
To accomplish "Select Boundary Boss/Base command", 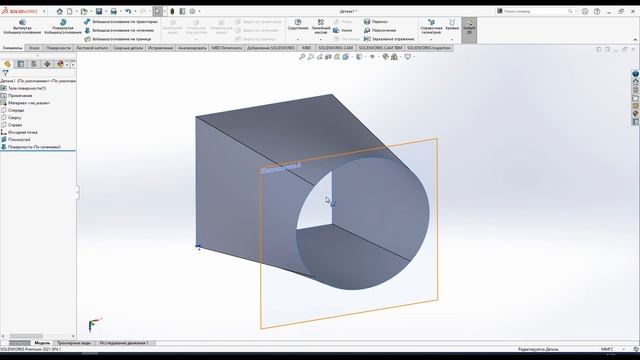I will (x=118, y=39).
